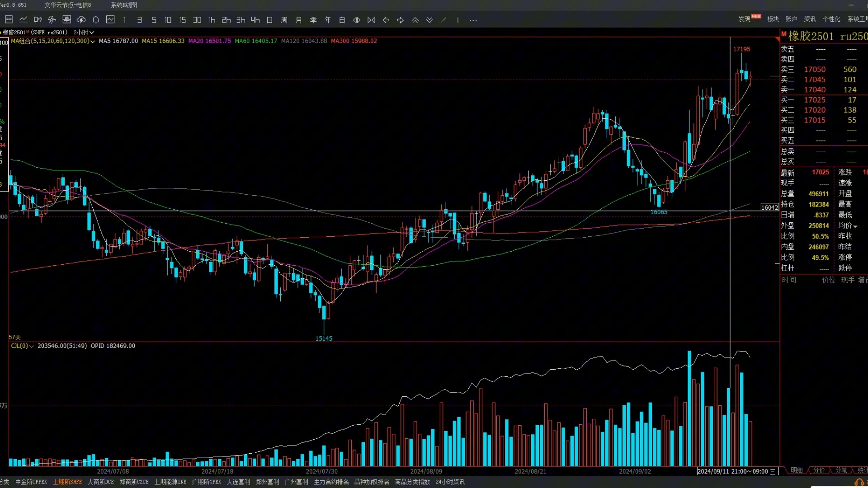The height and width of the screenshot is (488, 868).
Task: Open 大连套利 tab
Action: coord(238,482)
